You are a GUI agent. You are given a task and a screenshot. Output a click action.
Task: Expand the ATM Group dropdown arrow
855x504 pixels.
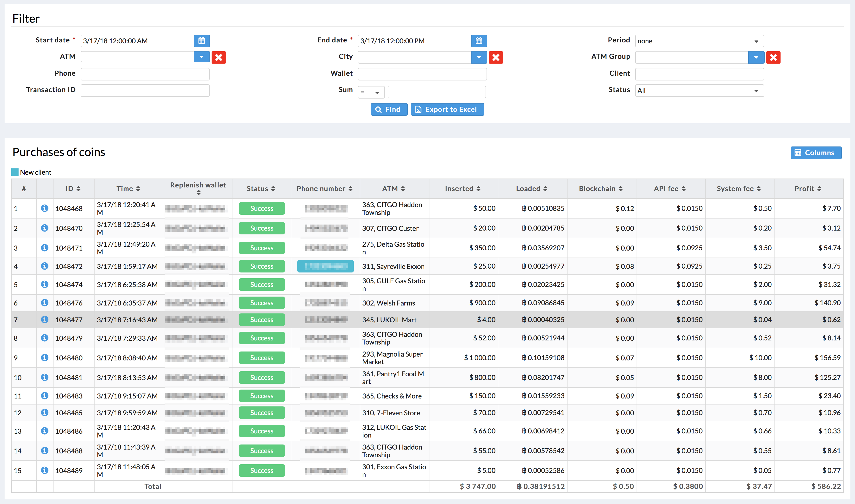756,57
